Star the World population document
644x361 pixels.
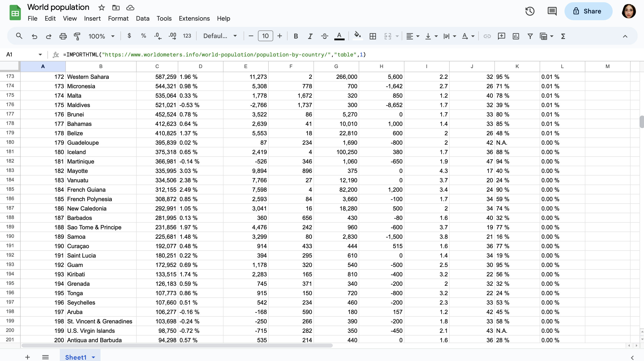[x=101, y=7]
